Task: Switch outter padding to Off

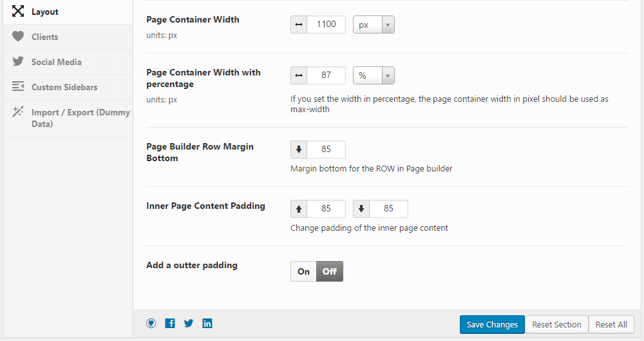Action: click(x=330, y=271)
